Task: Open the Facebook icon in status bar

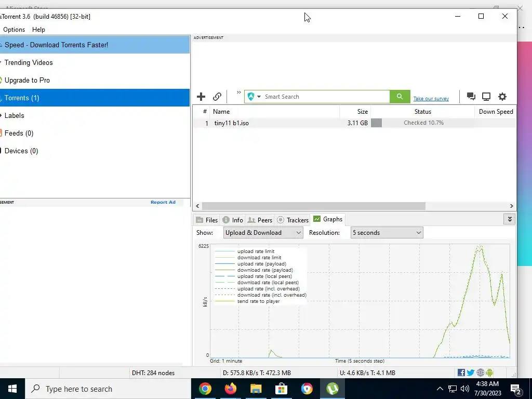Action: pos(461,373)
